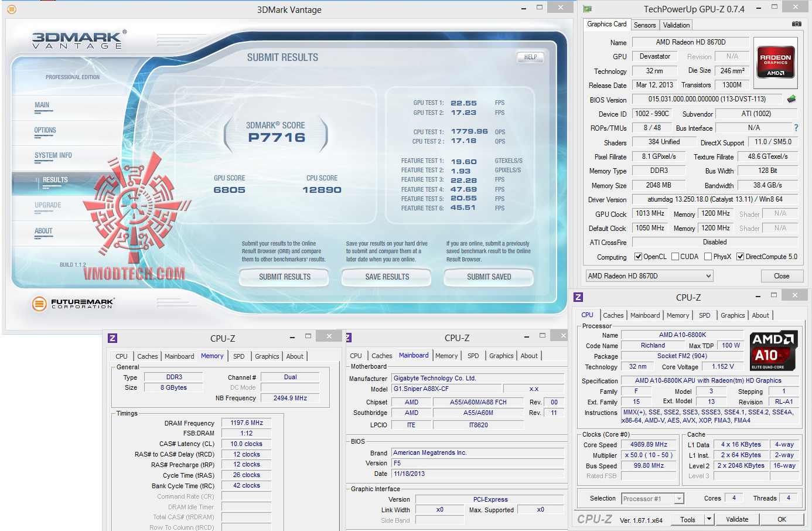Viewport: 812px width, 531px height.
Task: Click the GPU-Z camera screenshot icon
Action: click(796, 24)
